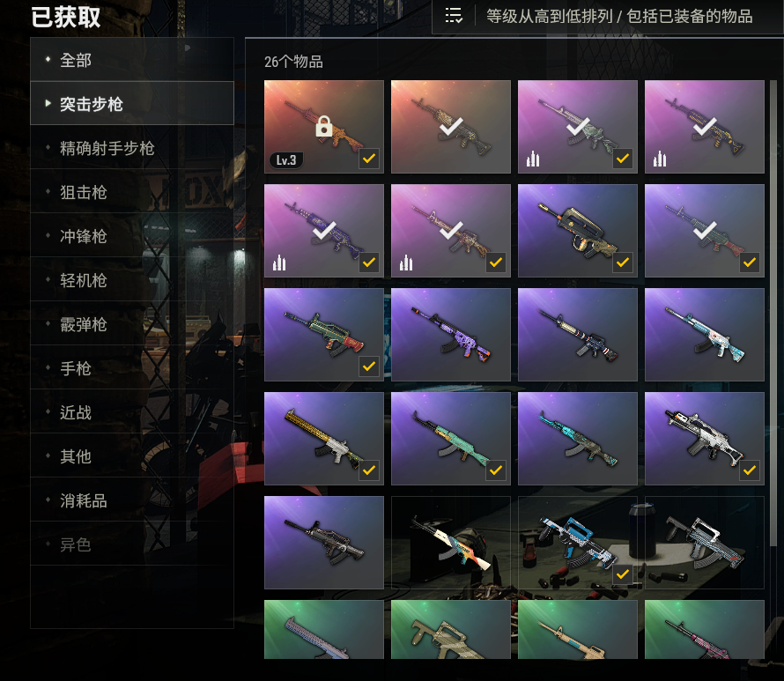Screen dimensions: 784x681
Task: Select the white G36C skin thumbnail
Action: tap(705, 439)
